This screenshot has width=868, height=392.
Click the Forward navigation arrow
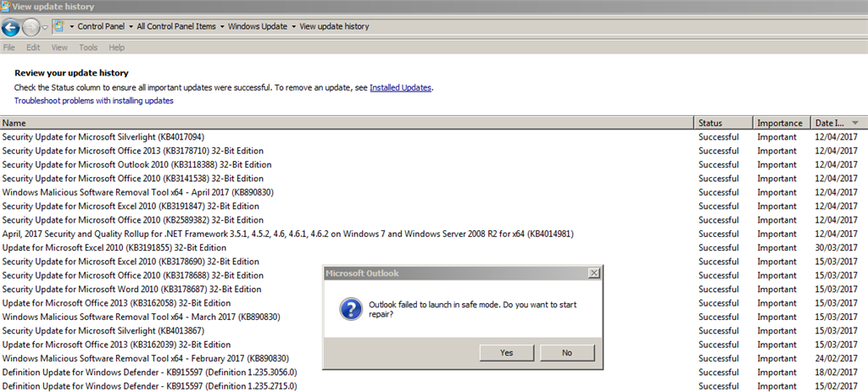coord(31,26)
